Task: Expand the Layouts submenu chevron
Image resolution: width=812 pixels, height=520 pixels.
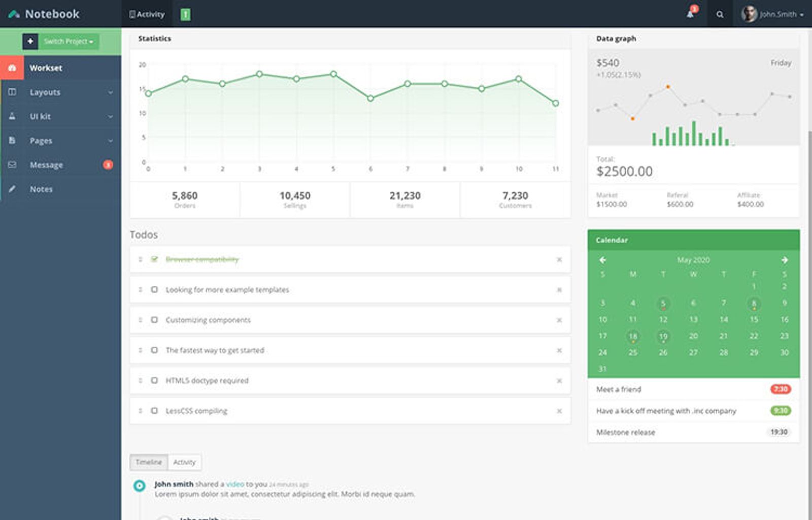Action: pos(111,92)
